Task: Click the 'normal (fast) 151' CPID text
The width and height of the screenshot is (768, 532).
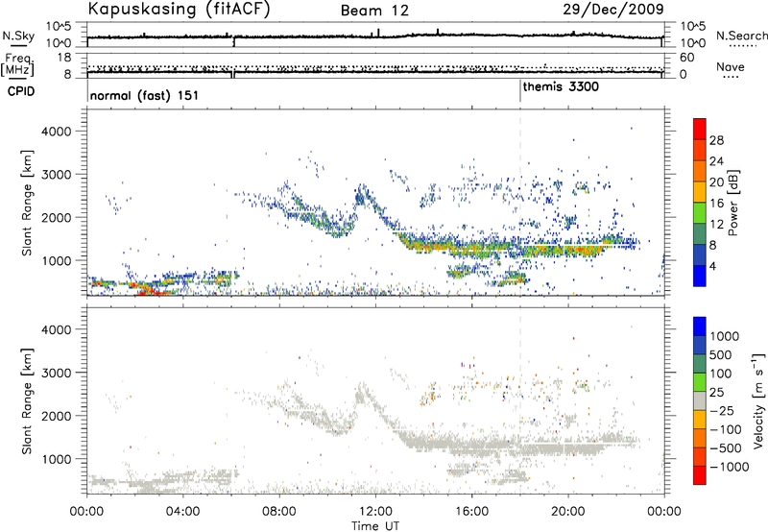Action: click(x=145, y=95)
